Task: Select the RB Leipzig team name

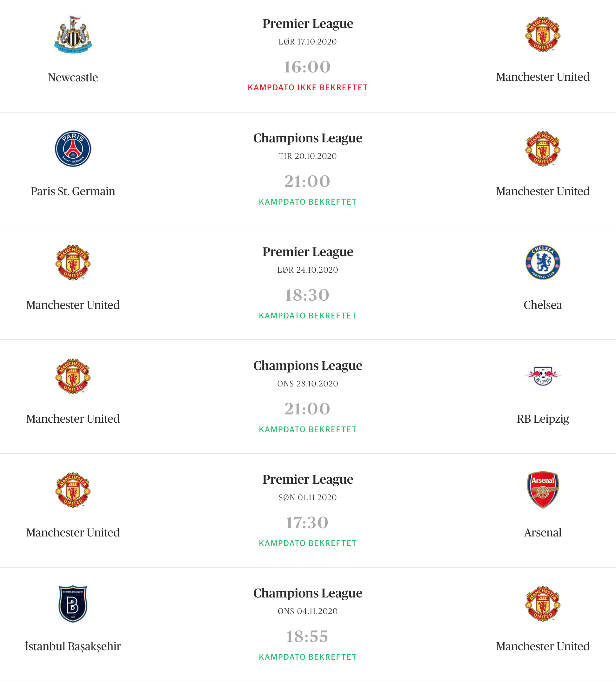Action: pos(543,419)
